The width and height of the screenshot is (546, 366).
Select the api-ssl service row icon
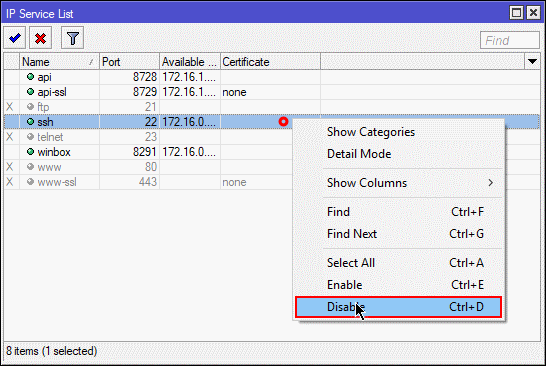click(x=30, y=92)
